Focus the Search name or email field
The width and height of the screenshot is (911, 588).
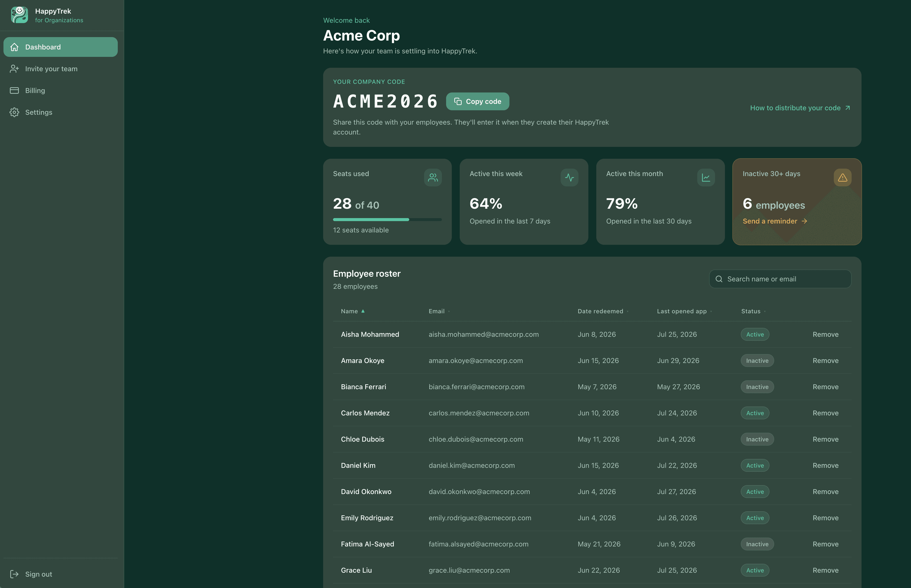(x=780, y=279)
